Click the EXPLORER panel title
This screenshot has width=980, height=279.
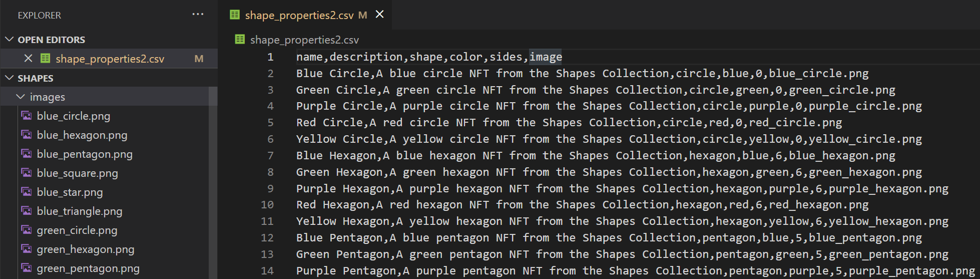tap(40, 16)
